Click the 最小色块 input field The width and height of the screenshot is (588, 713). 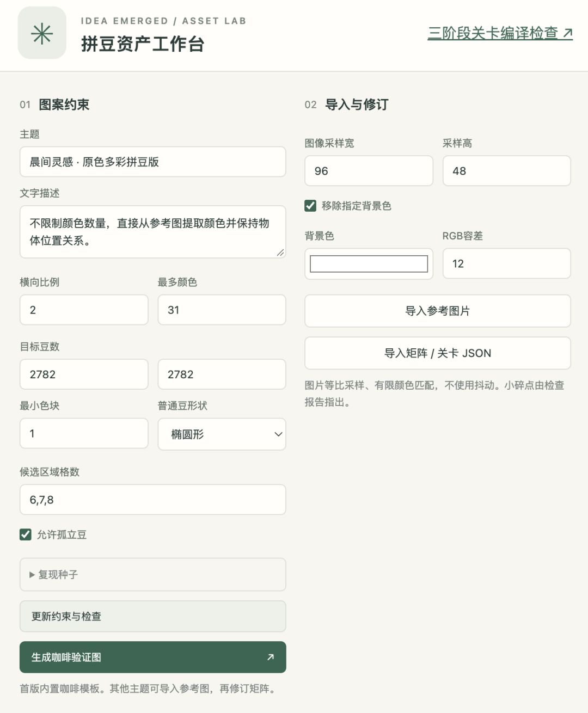tap(84, 433)
